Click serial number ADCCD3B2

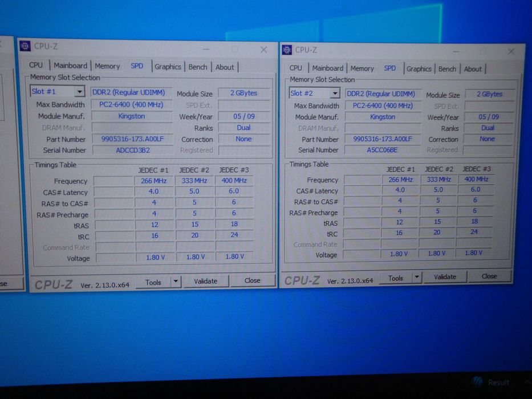[133, 150]
